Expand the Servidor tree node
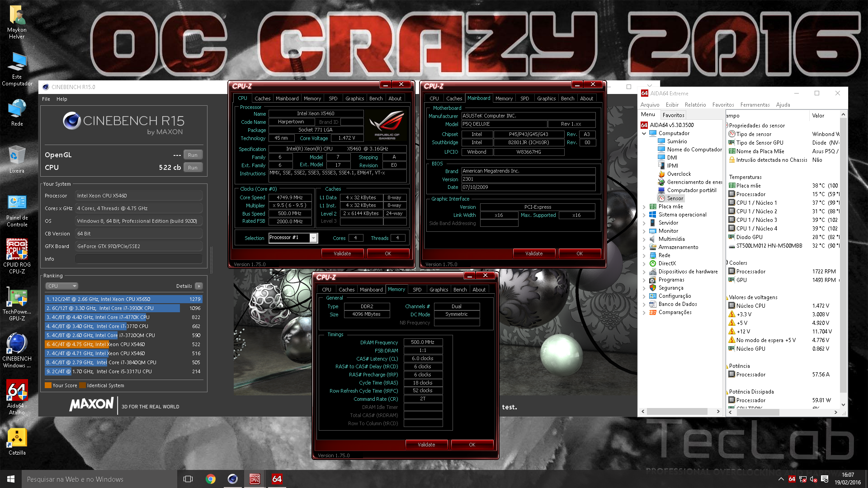The height and width of the screenshot is (488, 868). 644,223
